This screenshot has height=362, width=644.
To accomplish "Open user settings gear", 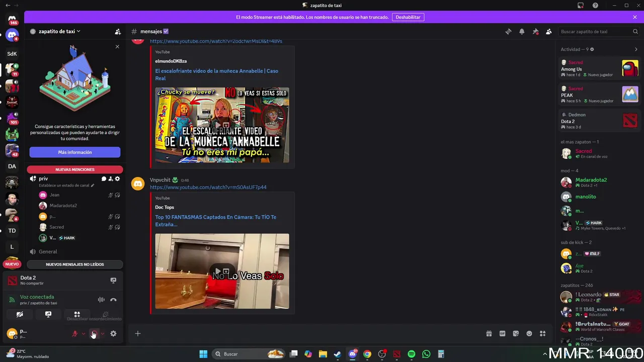I will 113,333.
